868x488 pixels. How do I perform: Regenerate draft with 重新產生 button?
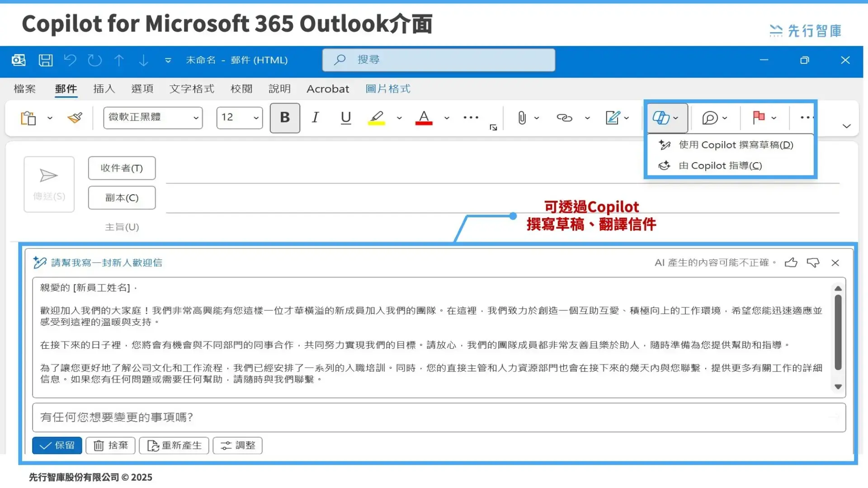(x=174, y=446)
